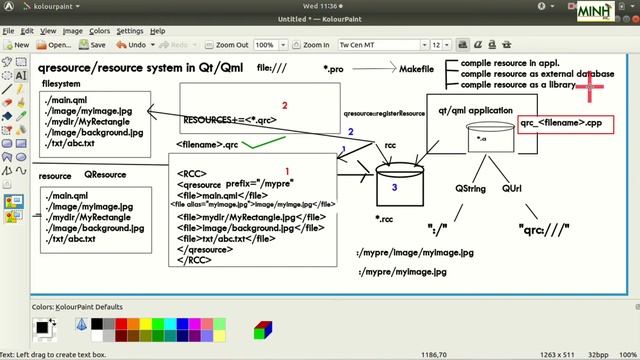
Task: Select the free-form selection tool
Action: (7, 62)
